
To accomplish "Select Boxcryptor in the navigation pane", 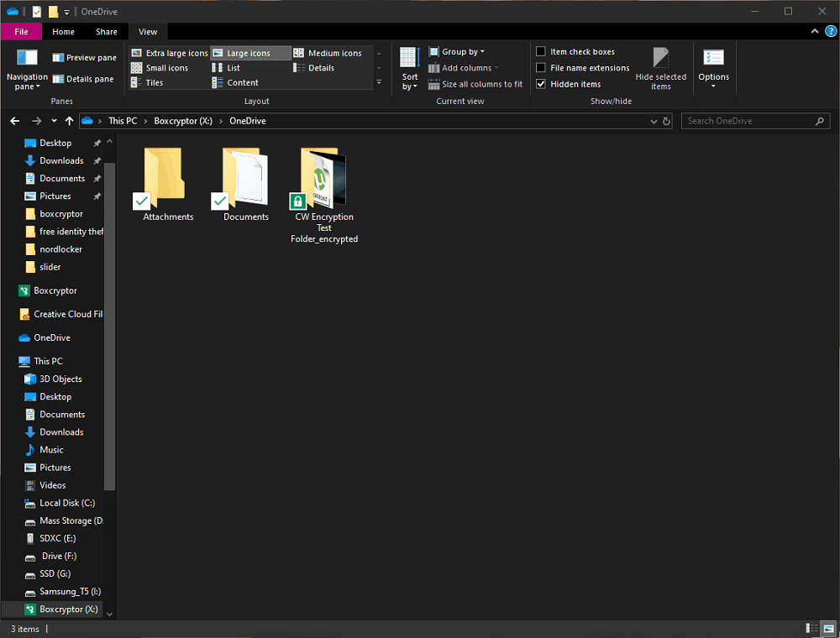I will (x=55, y=290).
